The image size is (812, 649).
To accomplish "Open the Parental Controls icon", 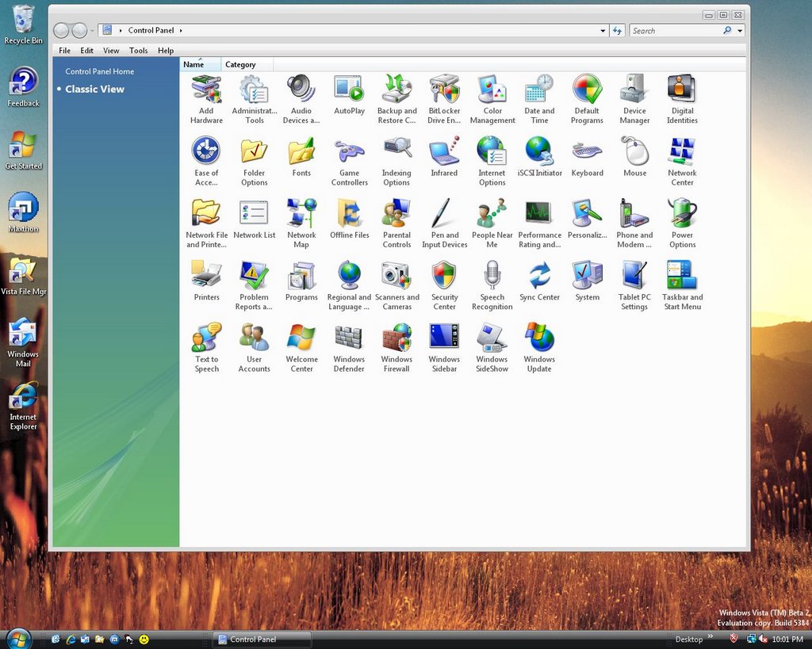I will tap(396, 214).
